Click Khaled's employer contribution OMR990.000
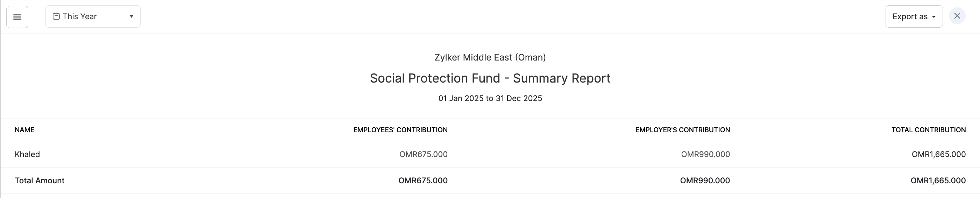 [x=705, y=154]
